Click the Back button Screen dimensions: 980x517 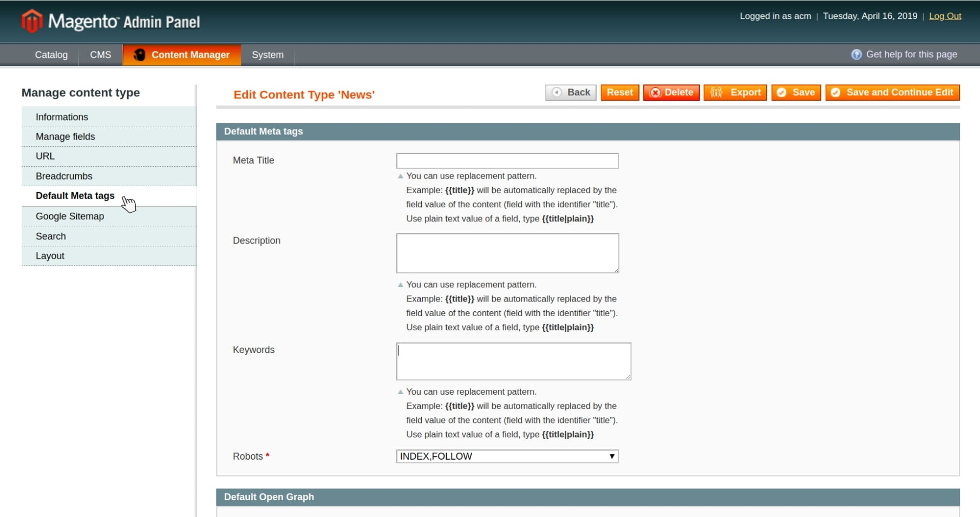click(571, 93)
